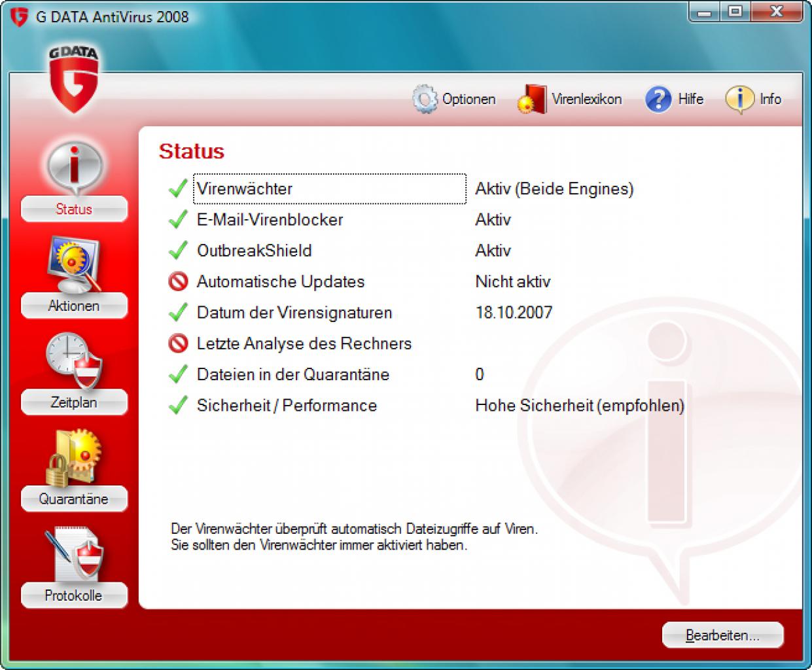Click 'Aktiv' value for OutbreakShield

tap(493, 250)
